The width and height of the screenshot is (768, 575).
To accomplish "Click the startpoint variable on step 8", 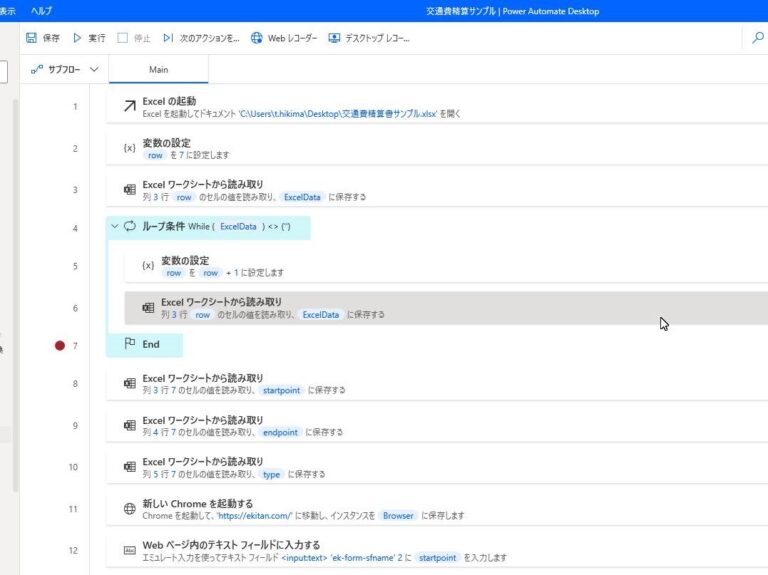I will [281, 390].
